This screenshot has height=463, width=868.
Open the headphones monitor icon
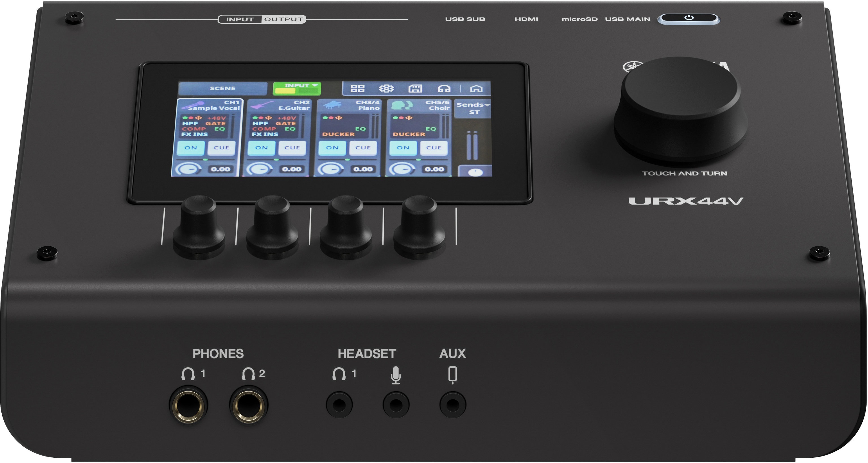point(444,89)
